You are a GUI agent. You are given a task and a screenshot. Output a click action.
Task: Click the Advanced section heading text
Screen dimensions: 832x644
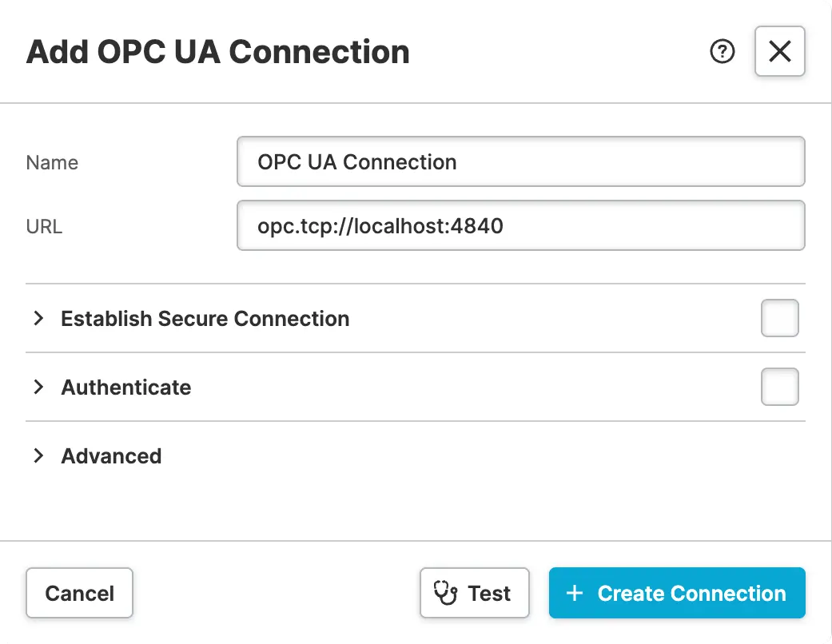pyautogui.click(x=111, y=456)
